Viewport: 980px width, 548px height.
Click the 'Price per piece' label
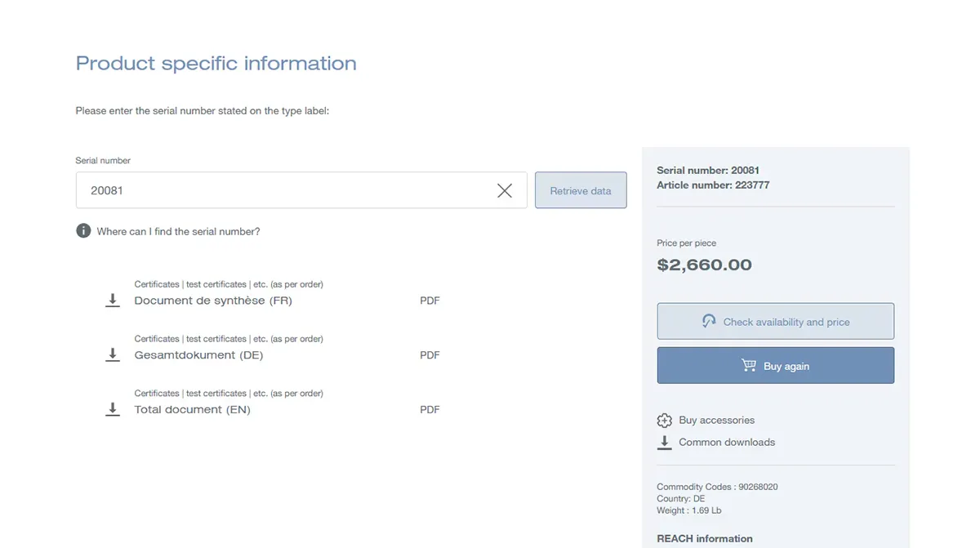click(686, 243)
